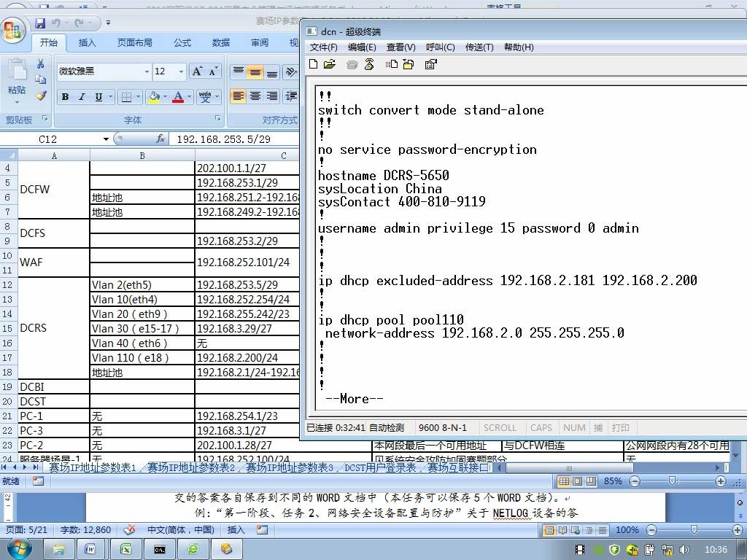Cut the selection with the scissors icon
Viewport: 747px width, 560px height.
coord(41,63)
